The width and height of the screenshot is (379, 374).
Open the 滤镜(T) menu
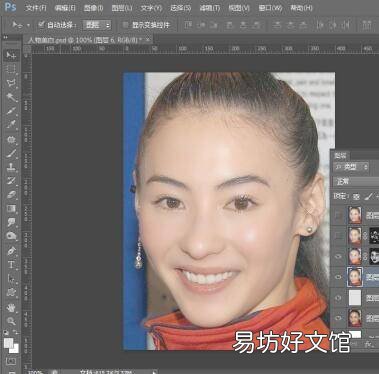pyautogui.click(x=210, y=8)
